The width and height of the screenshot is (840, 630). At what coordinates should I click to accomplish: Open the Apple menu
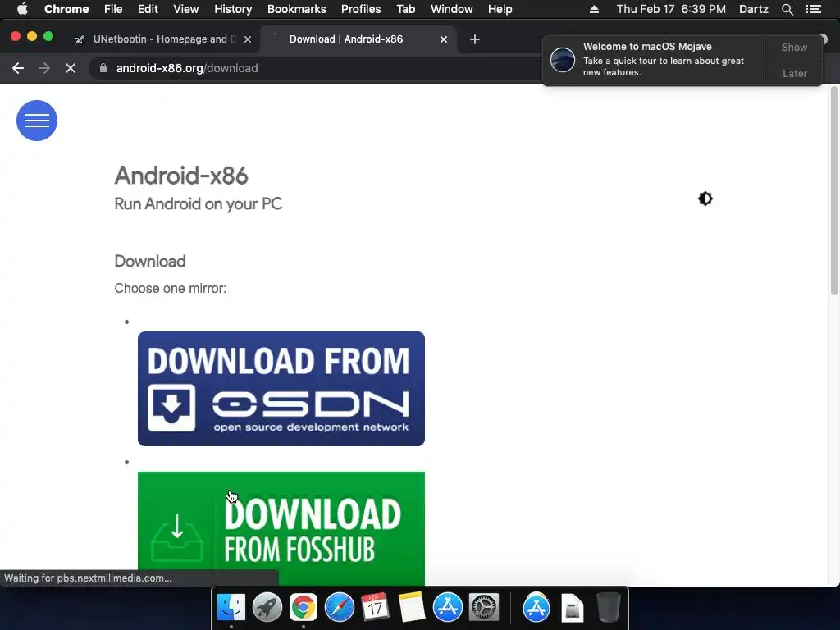22,9
